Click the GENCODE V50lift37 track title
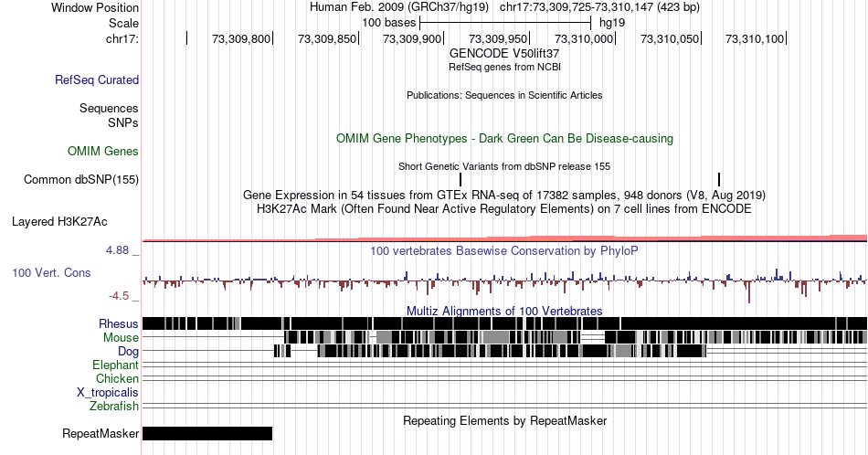The width and height of the screenshot is (868, 455). click(504, 54)
